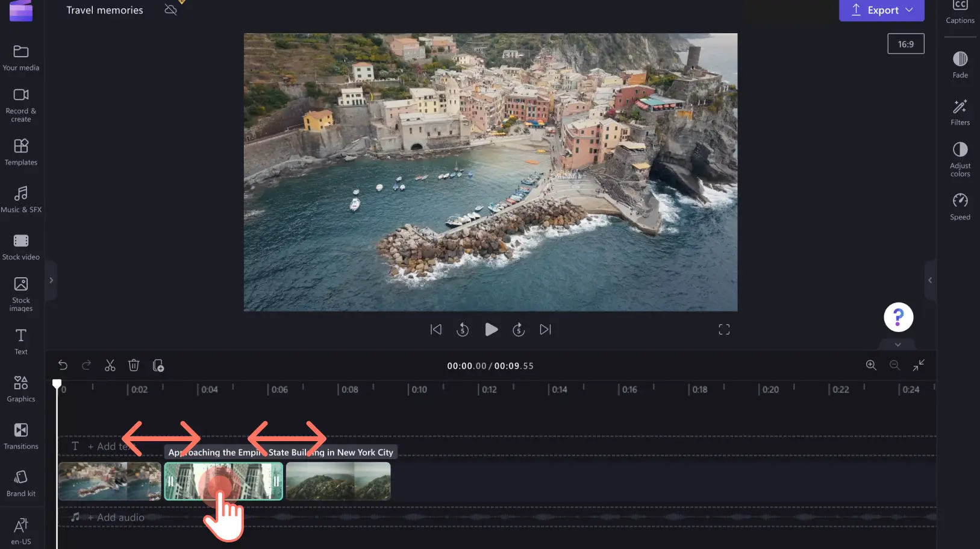The height and width of the screenshot is (549, 980).
Task: Split clip with scissors tool
Action: pos(110,365)
